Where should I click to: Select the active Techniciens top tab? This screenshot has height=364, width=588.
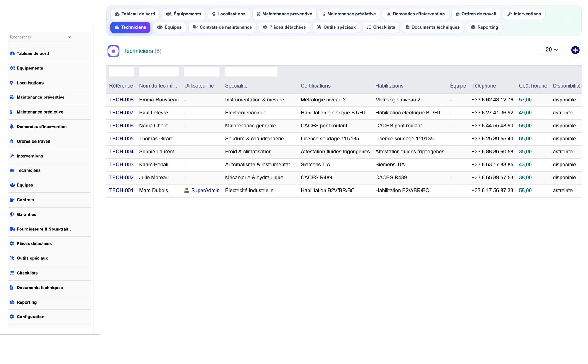(x=130, y=27)
